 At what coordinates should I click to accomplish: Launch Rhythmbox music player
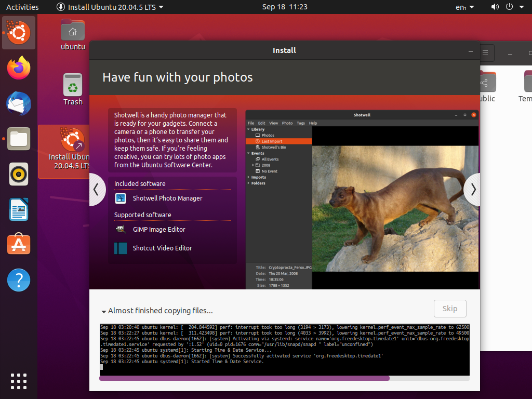(19, 174)
